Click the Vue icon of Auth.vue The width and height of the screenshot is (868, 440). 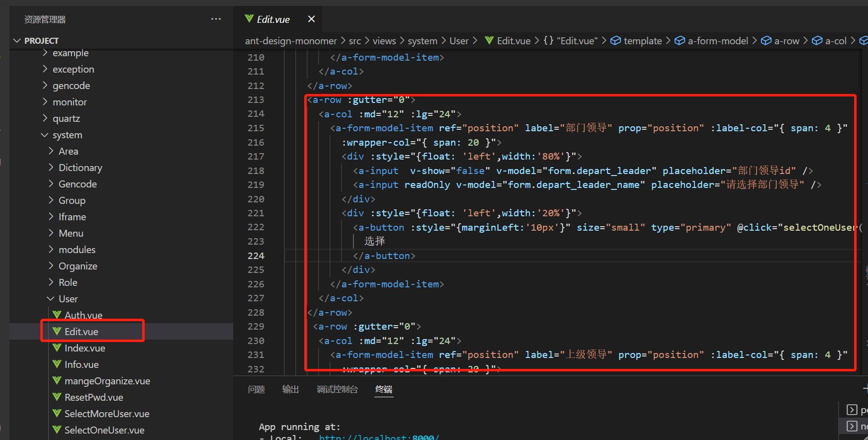pyautogui.click(x=57, y=315)
